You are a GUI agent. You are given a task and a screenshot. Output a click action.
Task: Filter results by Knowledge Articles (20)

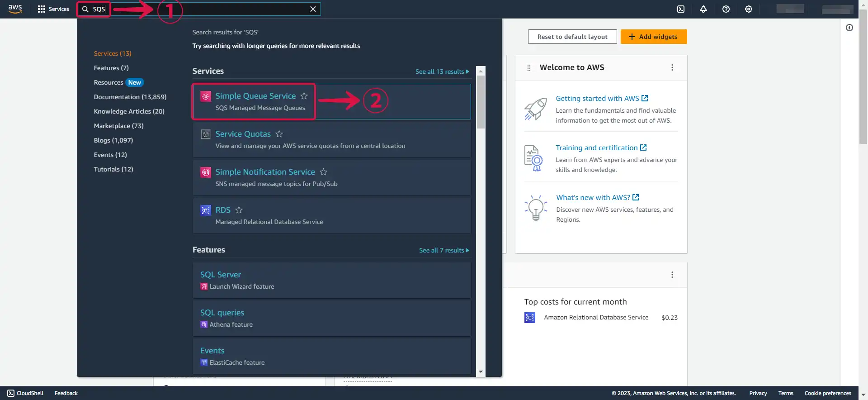(129, 111)
